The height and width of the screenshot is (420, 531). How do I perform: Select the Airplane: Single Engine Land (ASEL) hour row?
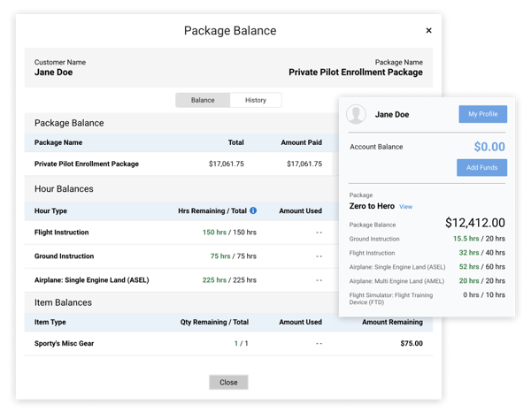[x=181, y=280]
